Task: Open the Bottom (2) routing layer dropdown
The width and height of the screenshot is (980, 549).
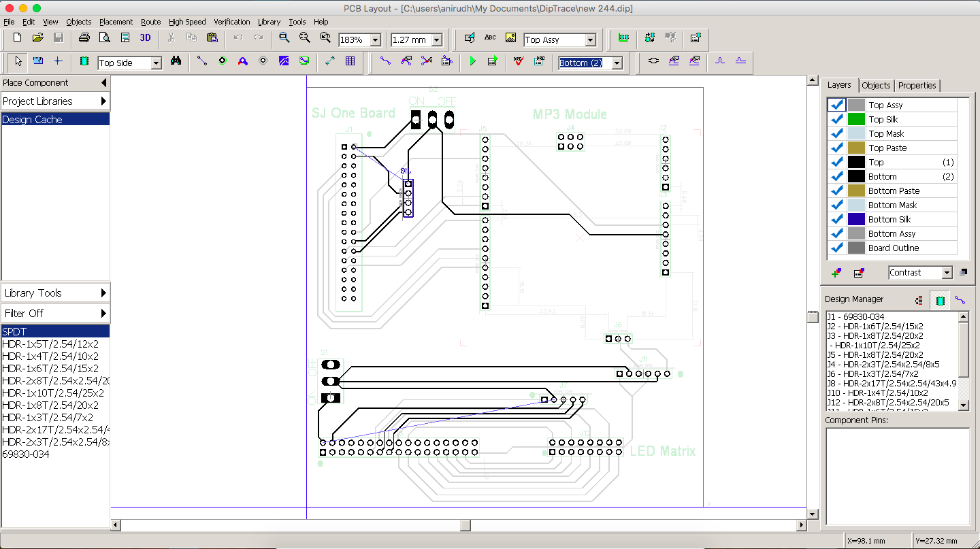Action: click(x=617, y=63)
